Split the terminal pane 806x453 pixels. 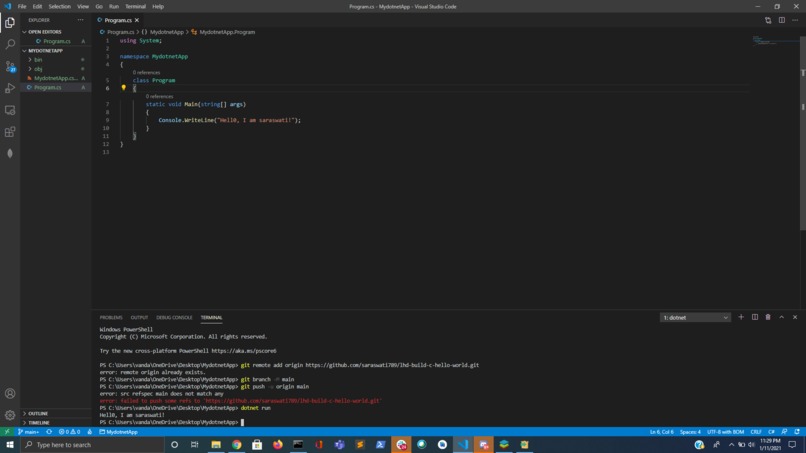(x=755, y=317)
